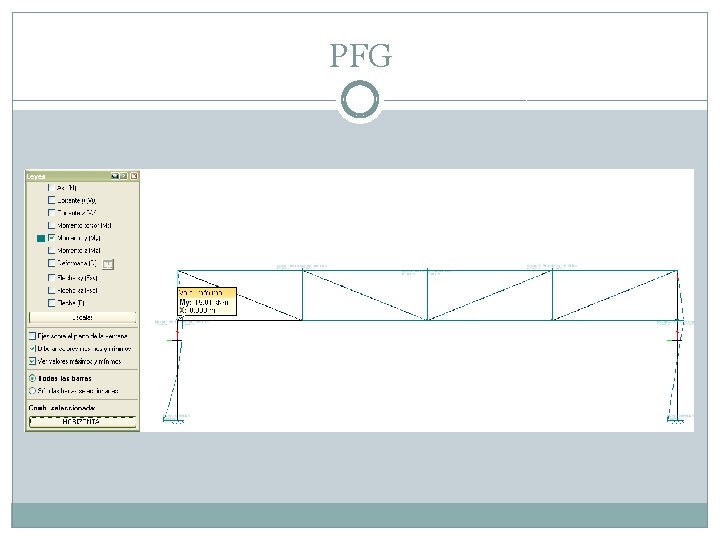Close the Leyes panel
This screenshot has width=720, height=540.
(x=134, y=176)
